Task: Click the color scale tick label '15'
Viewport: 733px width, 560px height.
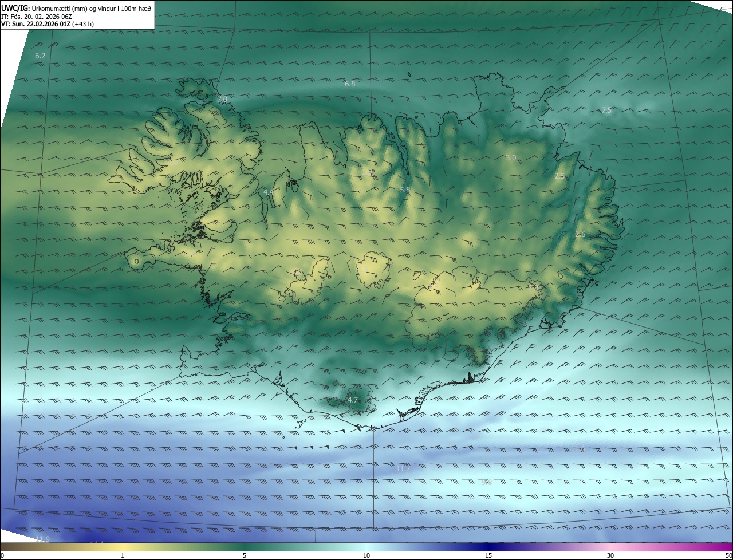Action: (488, 555)
